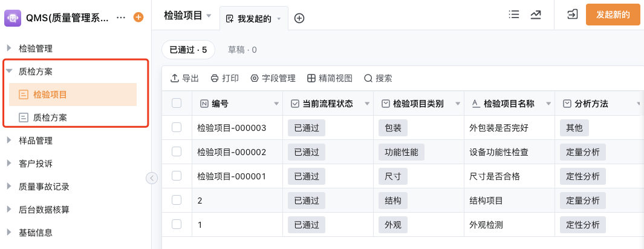The width and height of the screenshot is (644, 249).
Task: Click the 发起新的 button
Action: pos(613,15)
